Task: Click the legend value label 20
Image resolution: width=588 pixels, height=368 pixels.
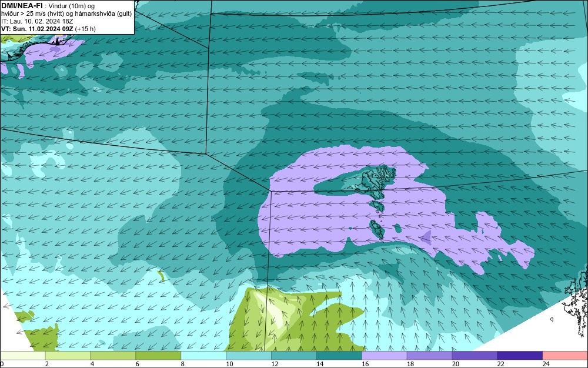Action: pyautogui.click(x=455, y=364)
